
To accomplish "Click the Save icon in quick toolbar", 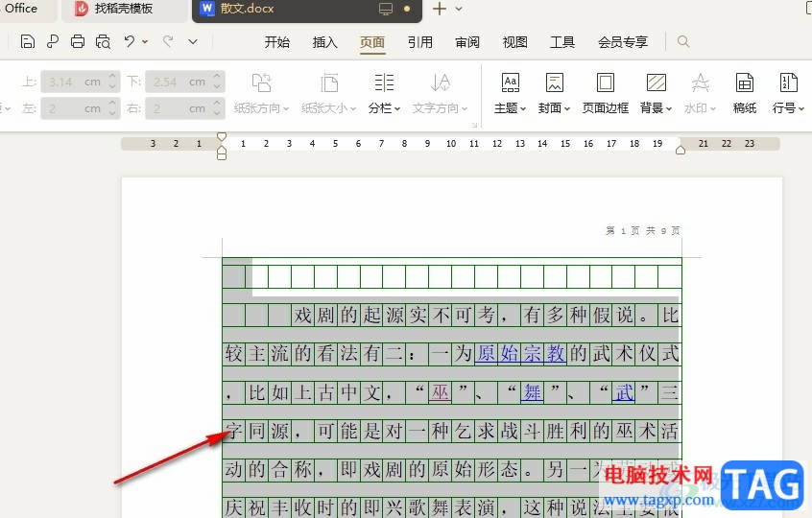I will coord(28,41).
